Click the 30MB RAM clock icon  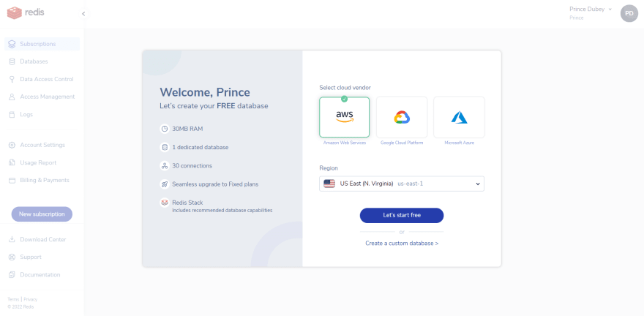coord(164,129)
